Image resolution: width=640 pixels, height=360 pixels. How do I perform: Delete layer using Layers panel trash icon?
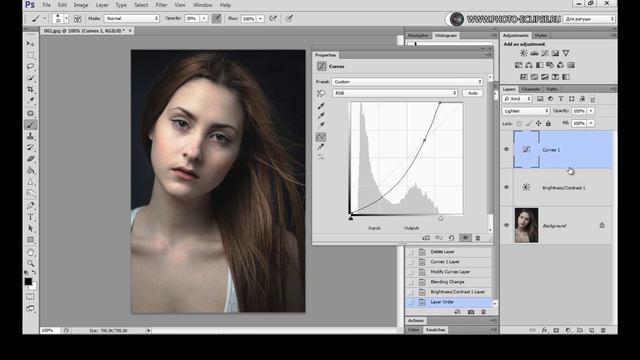(x=603, y=330)
